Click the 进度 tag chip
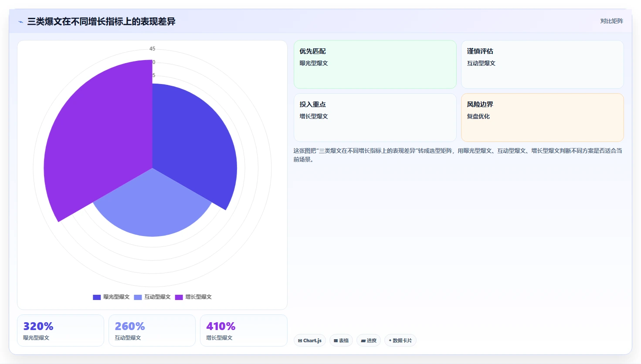Screen dimensions: 641x364 [369, 340]
